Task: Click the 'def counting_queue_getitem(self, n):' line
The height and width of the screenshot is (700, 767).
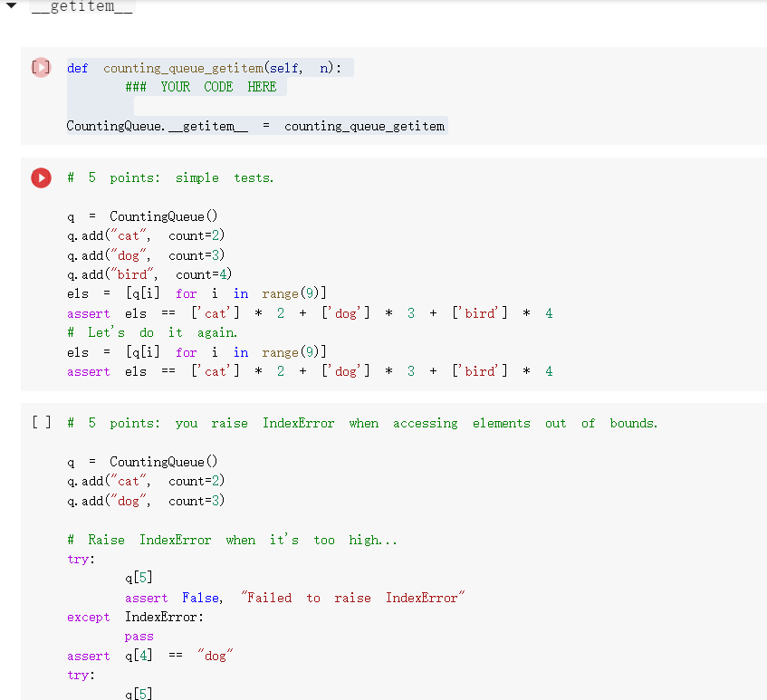Action: tap(205, 68)
